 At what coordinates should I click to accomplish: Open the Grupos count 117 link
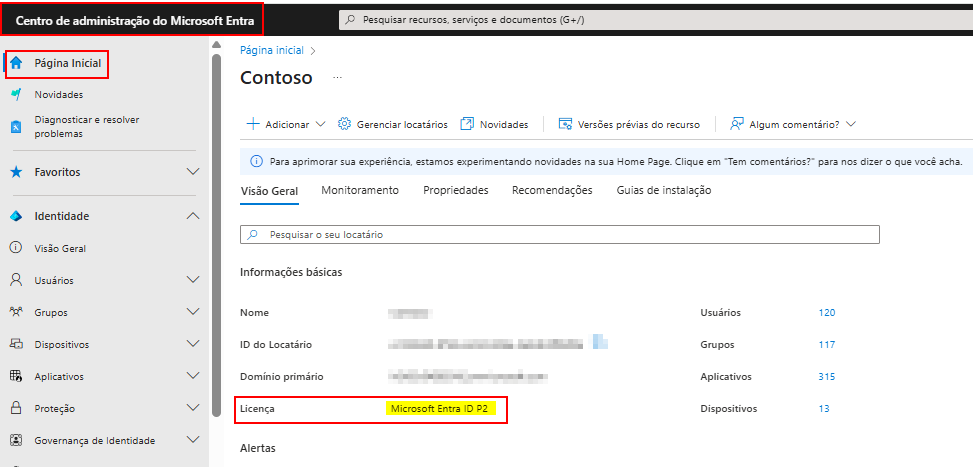(827, 345)
